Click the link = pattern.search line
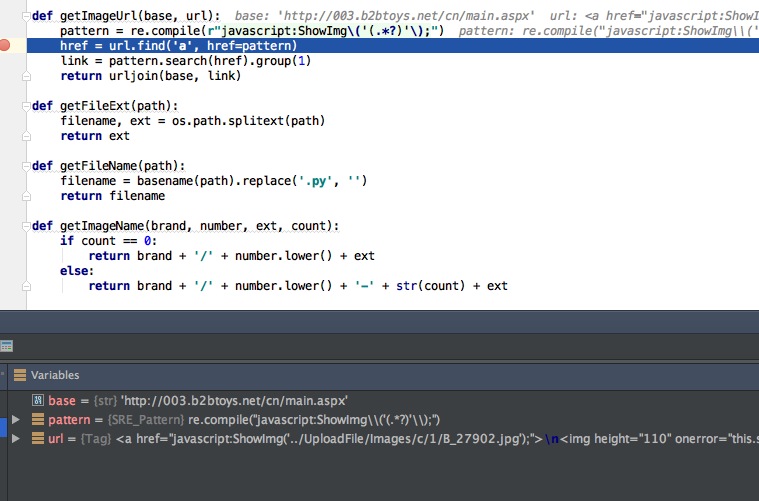This screenshot has width=759, height=501. (x=185, y=61)
